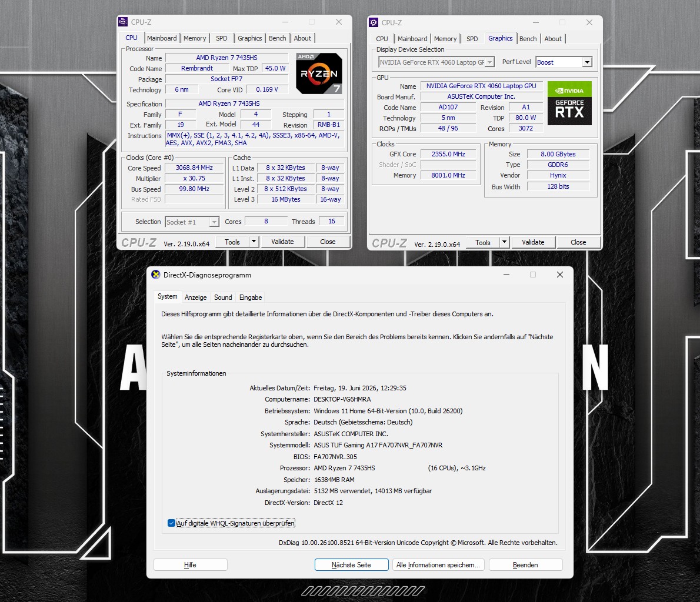The image size is (700, 602).
Task: Switch to CPU tab in right CPU-Z window
Action: point(382,39)
